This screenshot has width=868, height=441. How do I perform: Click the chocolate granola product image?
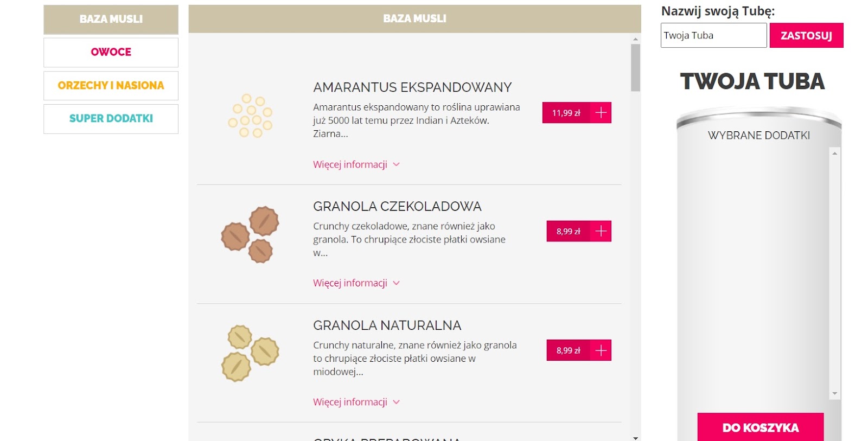pyautogui.click(x=250, y=234)
